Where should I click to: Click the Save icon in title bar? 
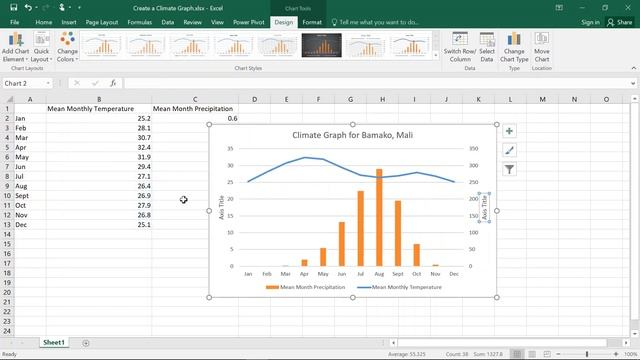tap(13, 7)
